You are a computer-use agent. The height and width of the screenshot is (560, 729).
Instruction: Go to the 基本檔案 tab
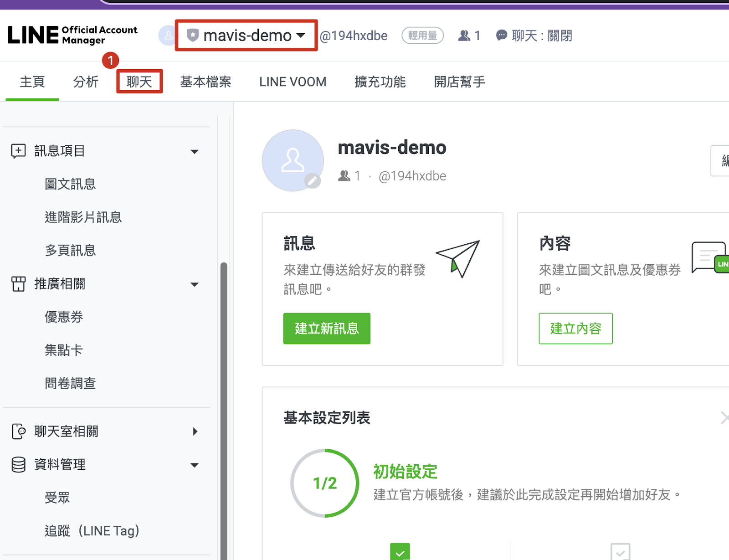point(205,82)
